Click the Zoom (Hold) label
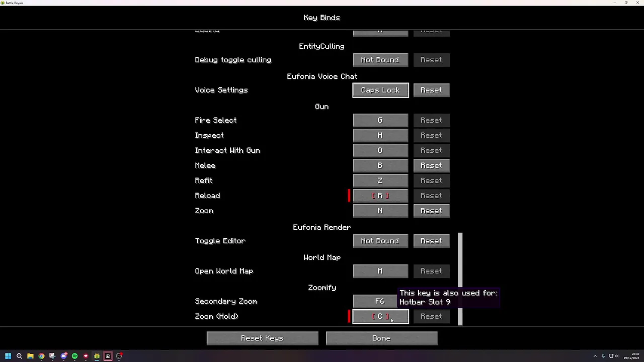This screenshot has height=362, width=644. (x=216, y=316)
